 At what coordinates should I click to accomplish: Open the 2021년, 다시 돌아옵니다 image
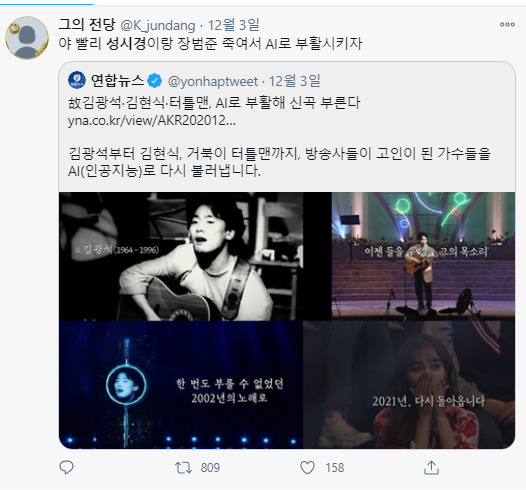pos(409,384)
